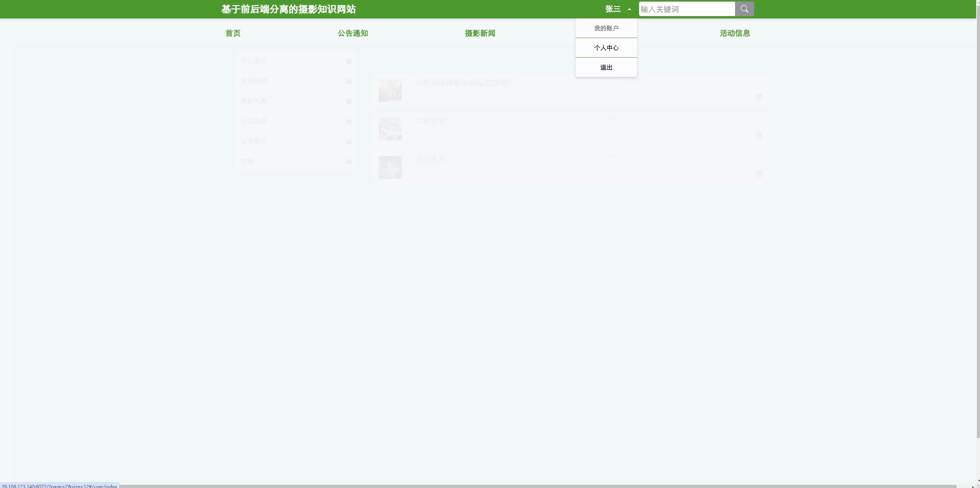This screenshot has height=488, width=980.
Task: Open thumbnail of 活动名称1 item
Action: click(x=390, y=167)
